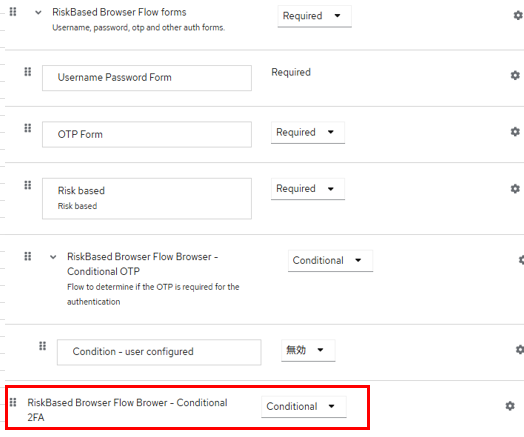Select the Username Password Form box
Viewport: 524px width, 437px height.
tap(147, 78)
